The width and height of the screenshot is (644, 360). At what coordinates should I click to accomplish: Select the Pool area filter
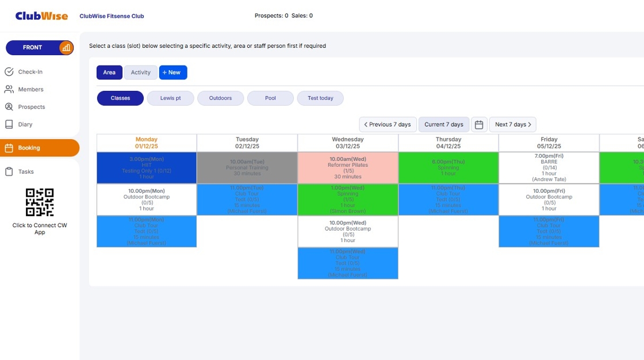click(270, 98)
